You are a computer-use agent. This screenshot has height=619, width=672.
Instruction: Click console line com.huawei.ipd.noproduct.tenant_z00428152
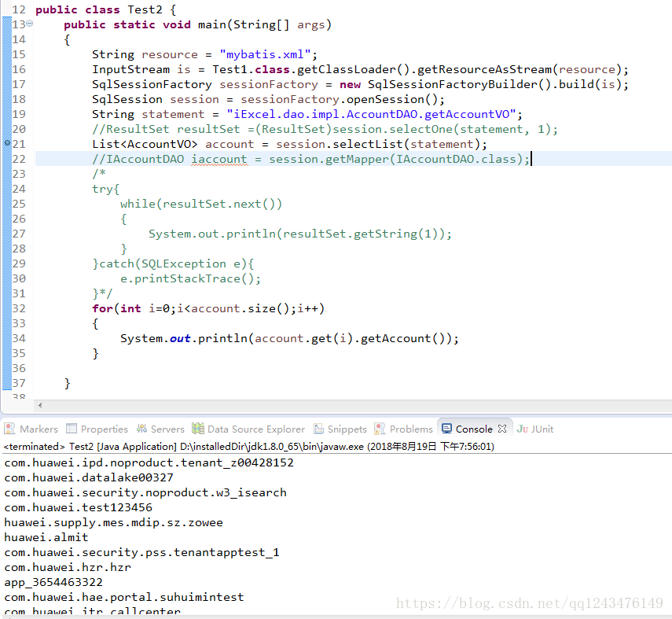click(149, 462)
